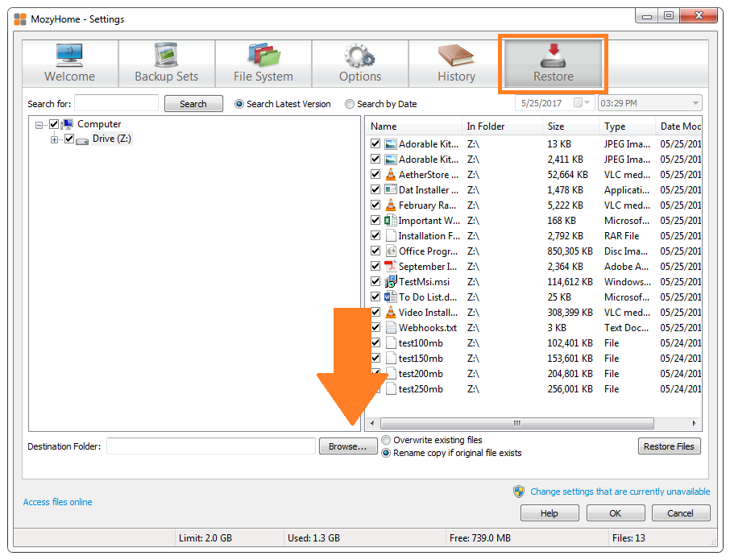Click the Cancel button
Screen dimensions: 730x560
pyautogui.click(x=681, y=513)
